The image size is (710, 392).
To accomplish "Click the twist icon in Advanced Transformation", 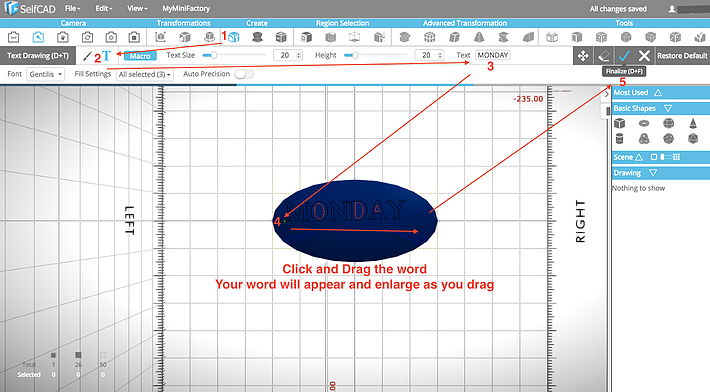I will pyautogui.click(x=503, y=37).
